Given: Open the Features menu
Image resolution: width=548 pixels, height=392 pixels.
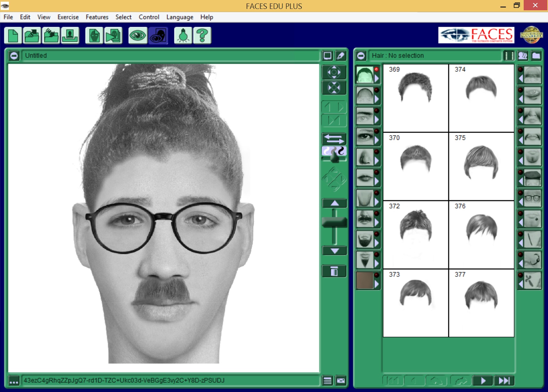Looking at the screenshot, I should [97, 17].
